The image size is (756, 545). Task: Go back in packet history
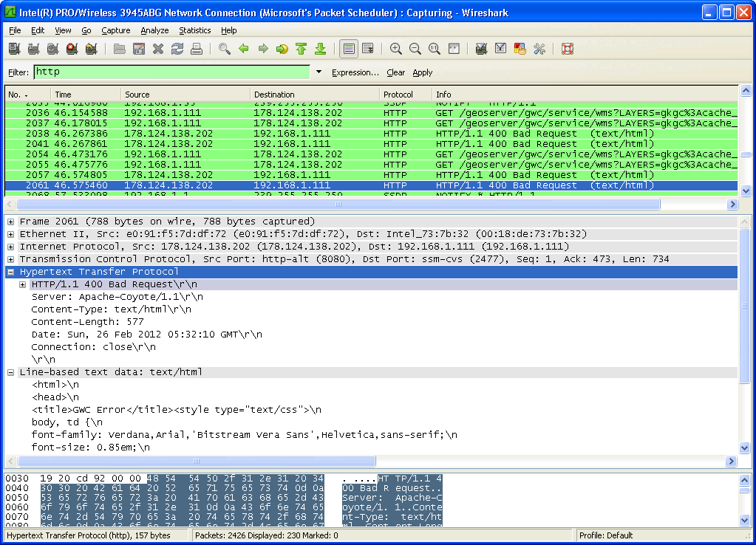point(244,49)
